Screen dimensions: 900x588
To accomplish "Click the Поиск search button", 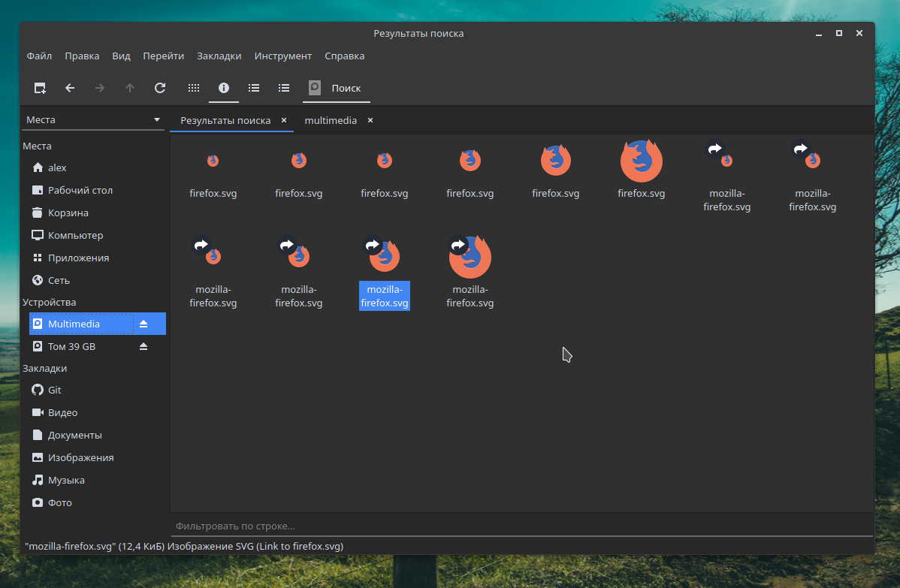I will click(336, 88).
